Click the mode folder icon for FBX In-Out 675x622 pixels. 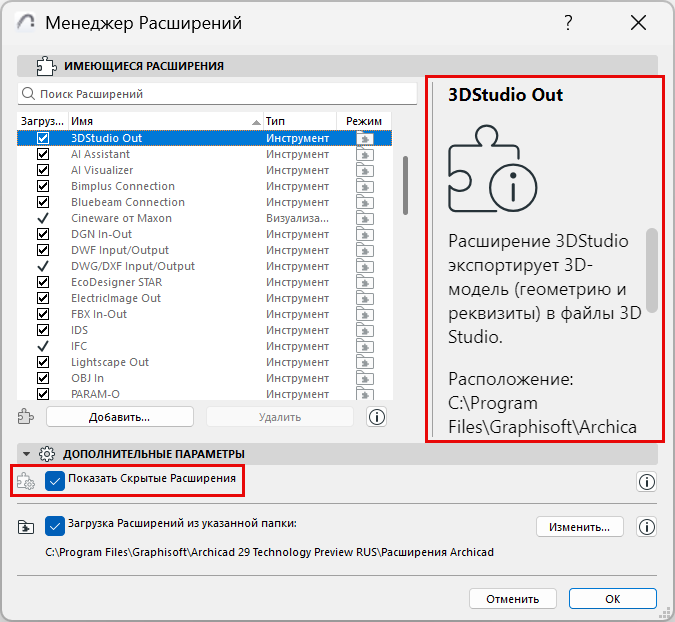(365, 314)
